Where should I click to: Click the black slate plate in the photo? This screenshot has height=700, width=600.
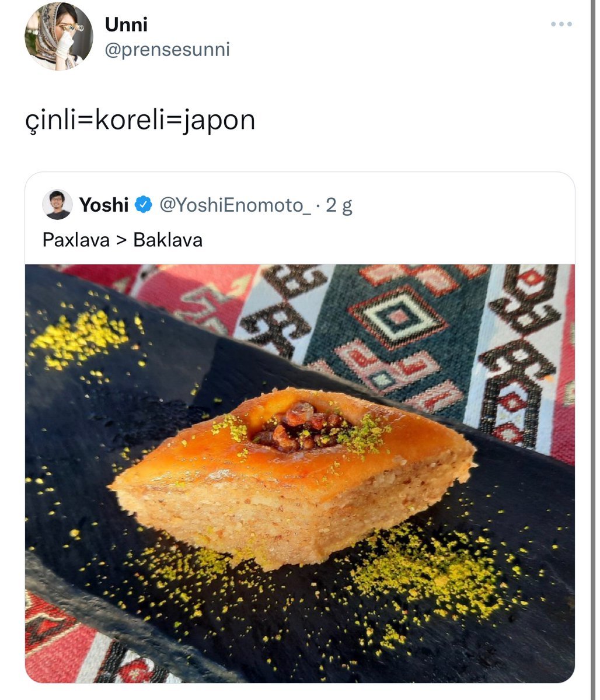point(292,612)
